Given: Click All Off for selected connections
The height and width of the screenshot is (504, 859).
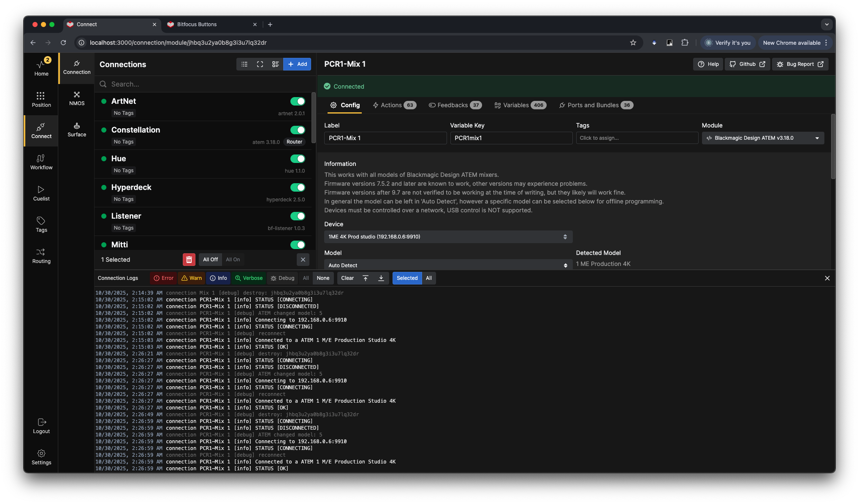Looking at the screenshot, I should [x=210, y=260].
